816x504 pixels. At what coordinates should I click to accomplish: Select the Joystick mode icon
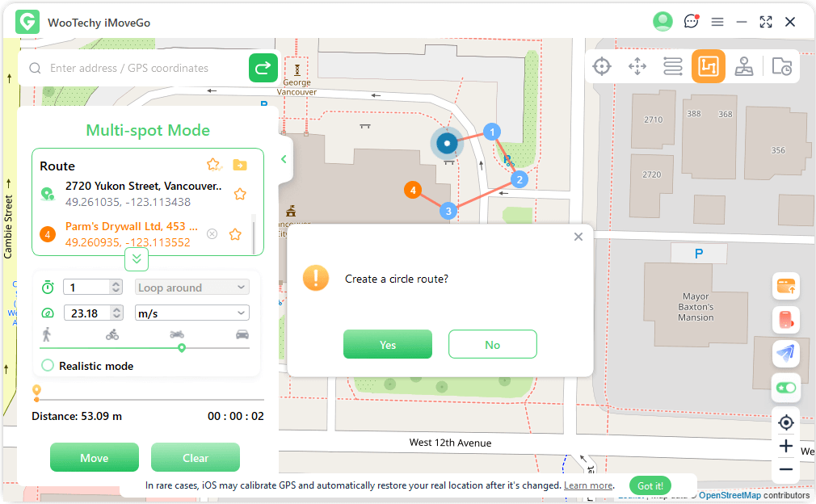tap(744, 67)
